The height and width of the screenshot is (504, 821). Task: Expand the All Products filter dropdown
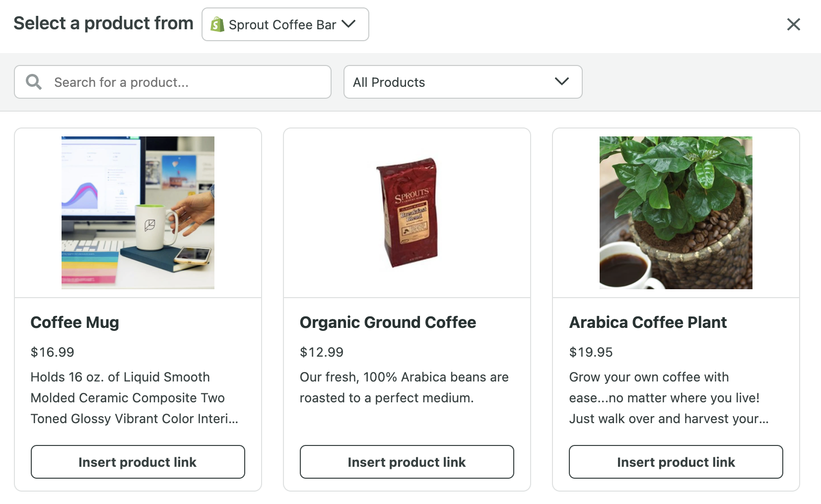[462, 82]
